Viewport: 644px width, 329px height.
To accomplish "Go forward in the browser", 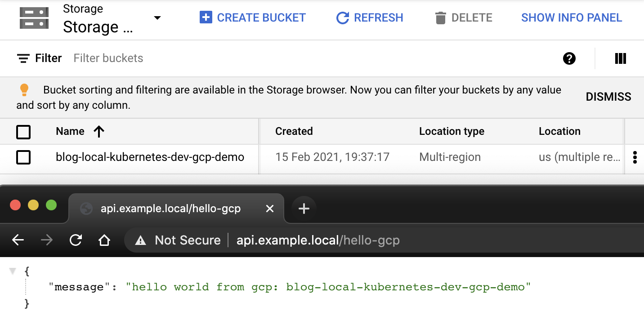I will (x=47, y=240).
